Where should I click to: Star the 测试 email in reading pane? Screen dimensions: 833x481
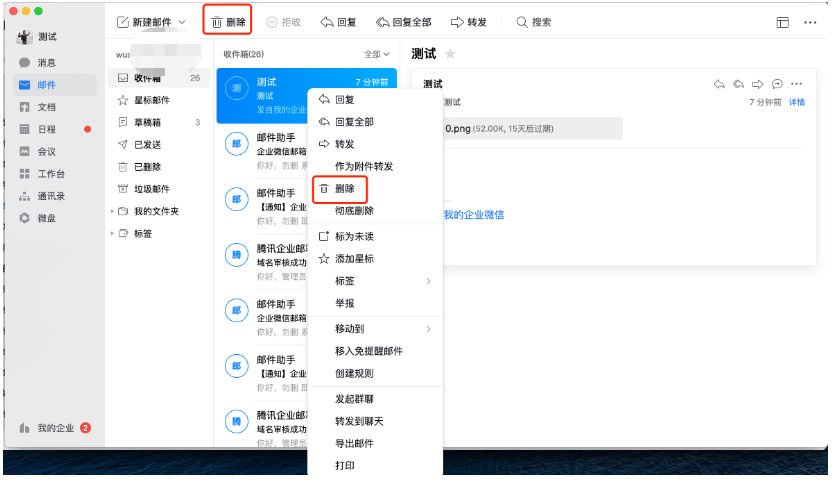(x=450, y=54)
